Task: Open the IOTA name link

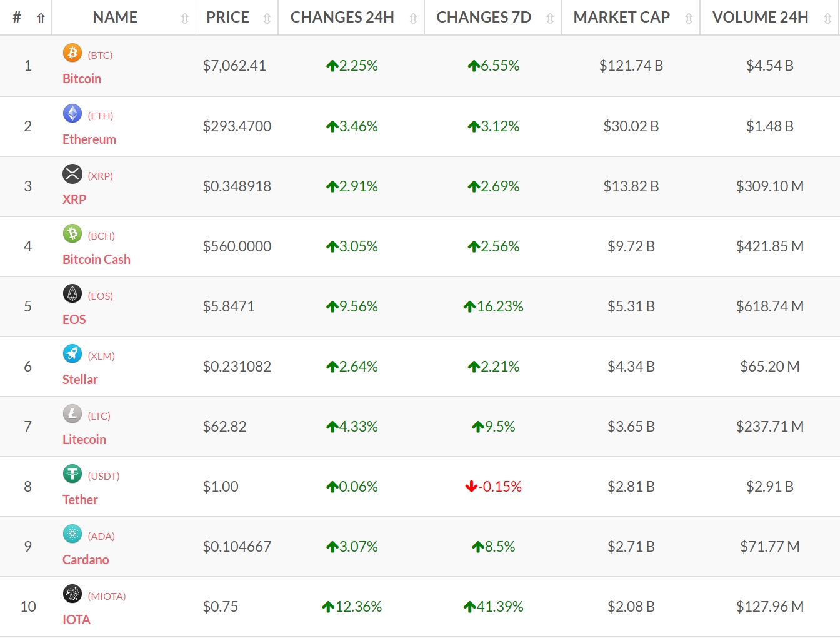Action: (x=76, y=620)
